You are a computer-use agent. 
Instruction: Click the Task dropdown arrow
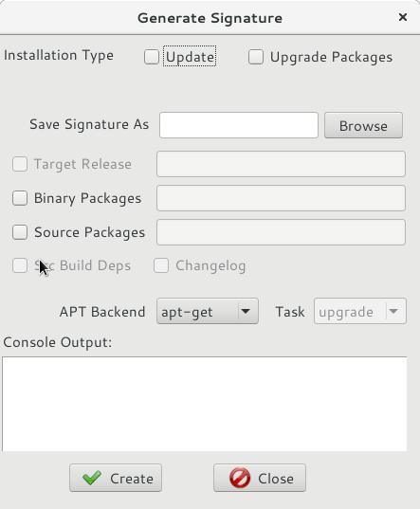393,311
